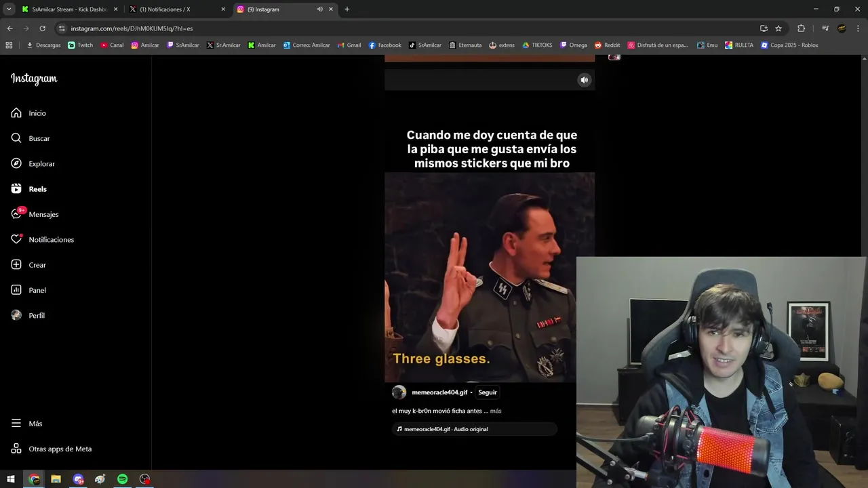Screen dimensions: 868x488
Task: View site information icon in address bar
Action: pyautogui.click(x=62, y=28)
